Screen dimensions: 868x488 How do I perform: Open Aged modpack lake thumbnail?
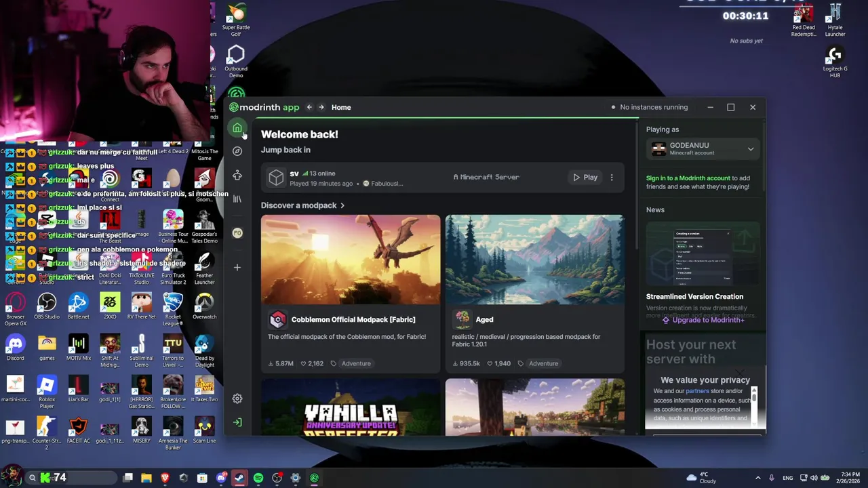click(535, 260)
